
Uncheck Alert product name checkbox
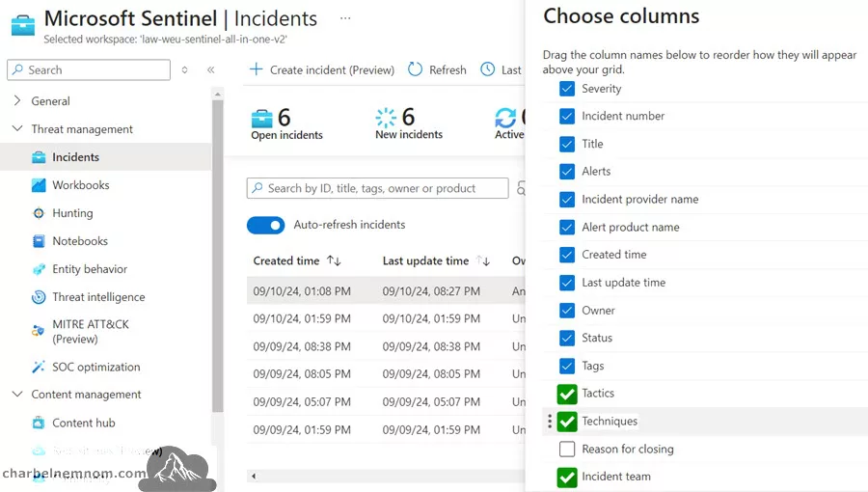click(567, 227)
